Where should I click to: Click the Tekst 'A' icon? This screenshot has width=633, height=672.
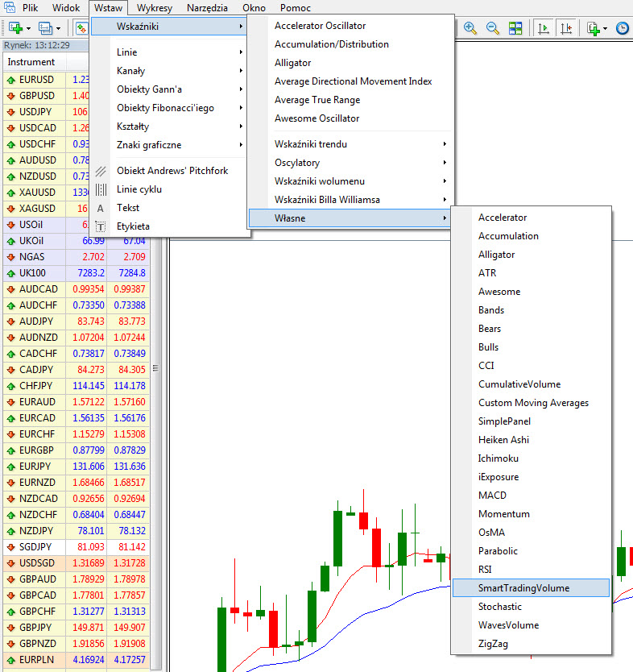click(x=101, y=208)
